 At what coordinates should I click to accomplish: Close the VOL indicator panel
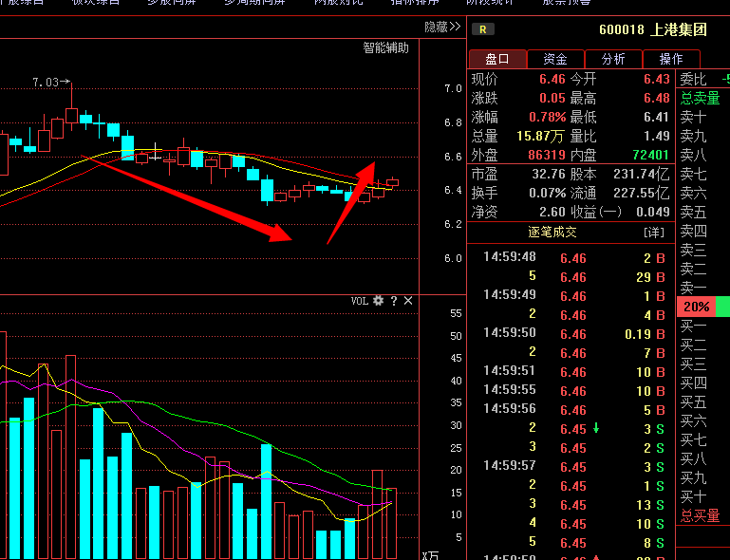tap(408, 301)
